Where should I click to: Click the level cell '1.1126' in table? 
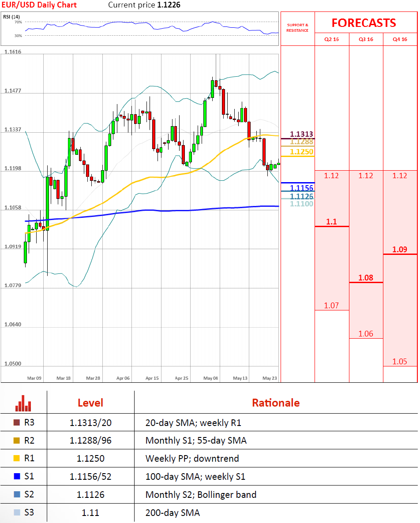click(90, 495)
